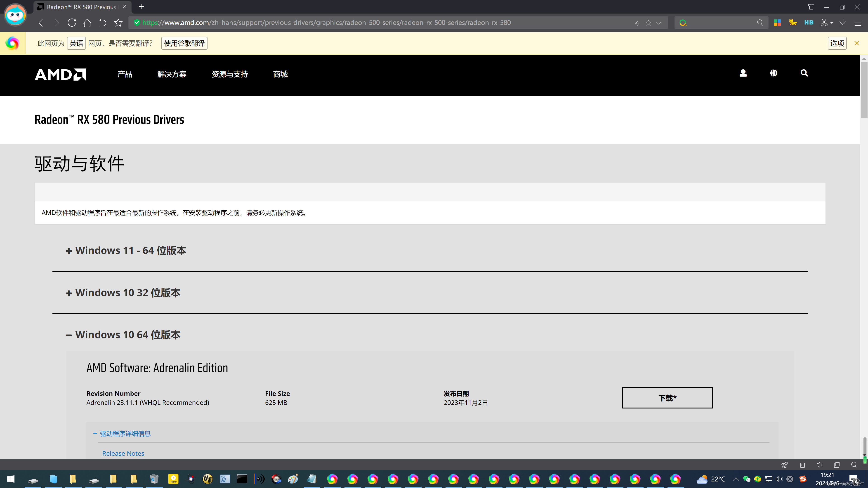Click the browser address bar URL

326,23
